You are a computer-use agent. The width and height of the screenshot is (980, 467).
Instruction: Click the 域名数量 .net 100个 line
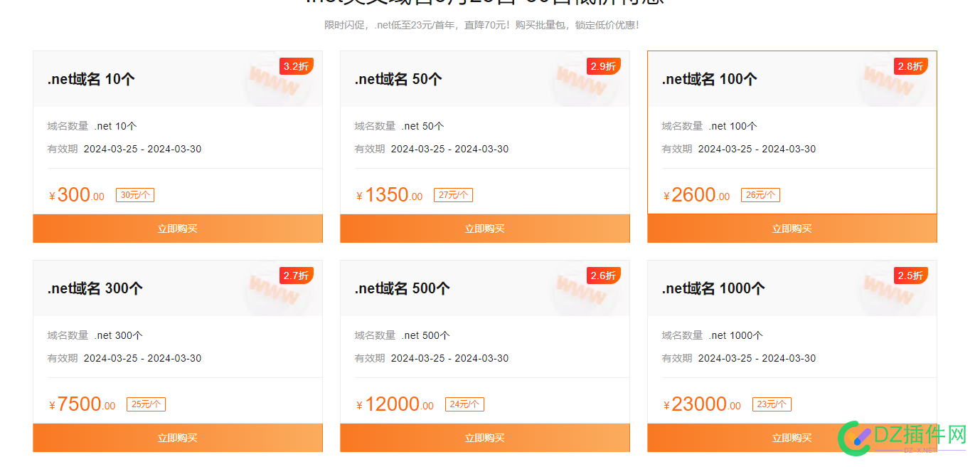point(710,126)
